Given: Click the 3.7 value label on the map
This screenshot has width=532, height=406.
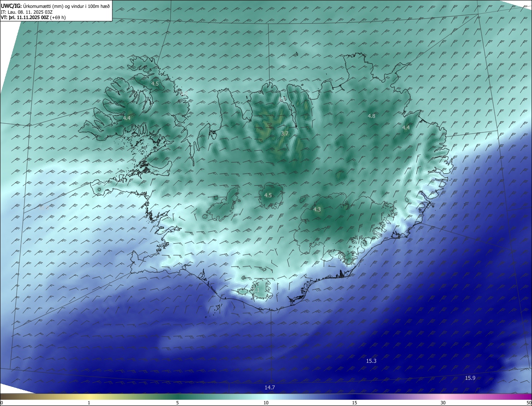Looking at the screenshot, I should pos(285,134).
